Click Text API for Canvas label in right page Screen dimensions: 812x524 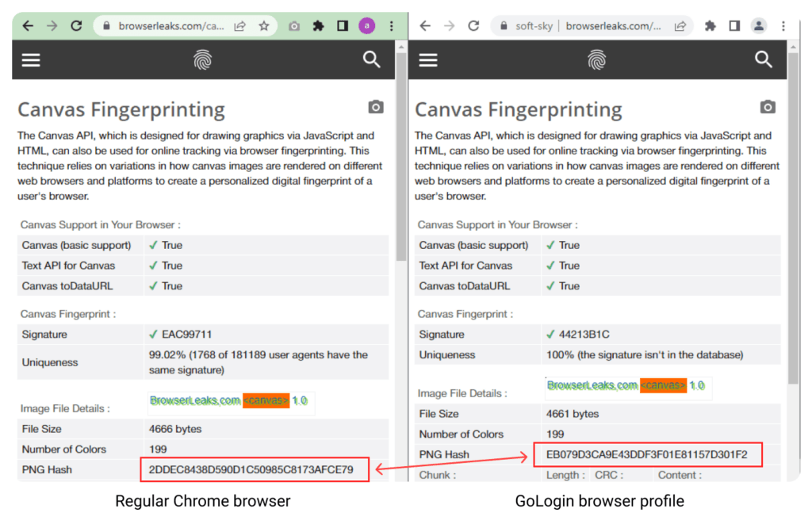tap(465, 266)
